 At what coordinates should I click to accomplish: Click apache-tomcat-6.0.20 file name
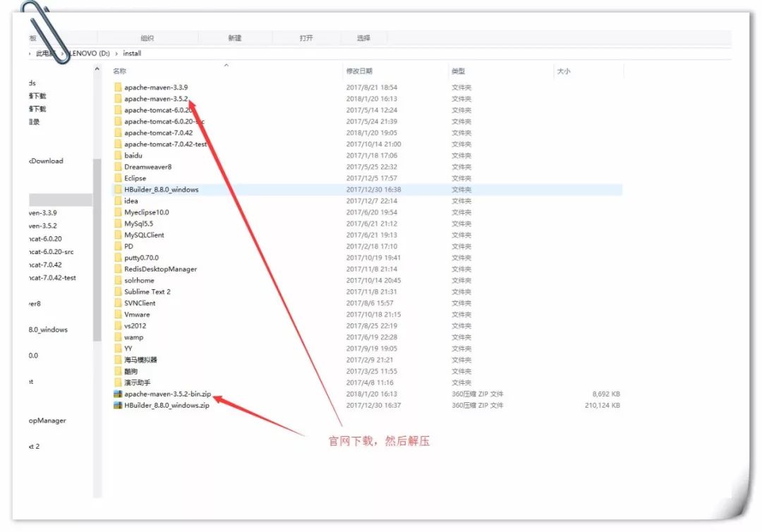pyautogui.click(x=159, y=110)
